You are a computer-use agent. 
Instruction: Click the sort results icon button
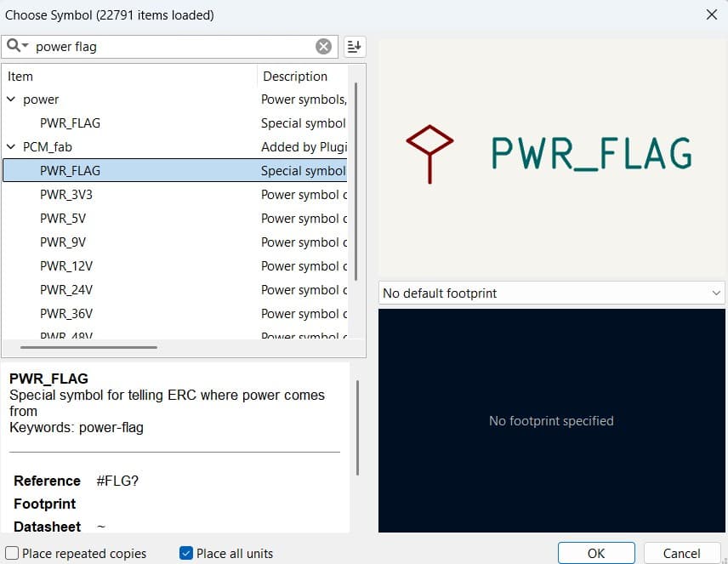pos(355,47)
